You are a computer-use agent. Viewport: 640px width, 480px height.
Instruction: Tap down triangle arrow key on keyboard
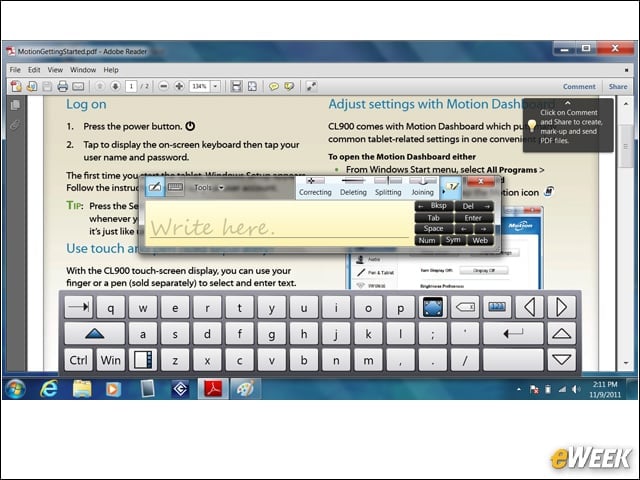coord(562,360)
